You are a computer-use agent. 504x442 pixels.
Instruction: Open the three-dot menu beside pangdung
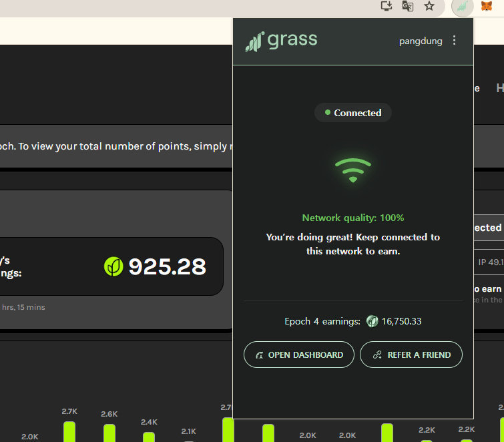pyautogui.click(x=454, y=41)
